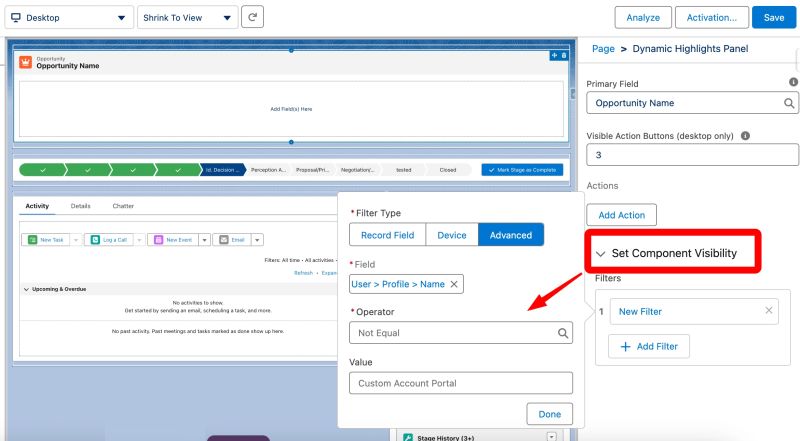The height and width of the screenshot is (441, 800).
Task: Select the Advanced filter type
Action: pyautogui.click(x=511, y=235)
